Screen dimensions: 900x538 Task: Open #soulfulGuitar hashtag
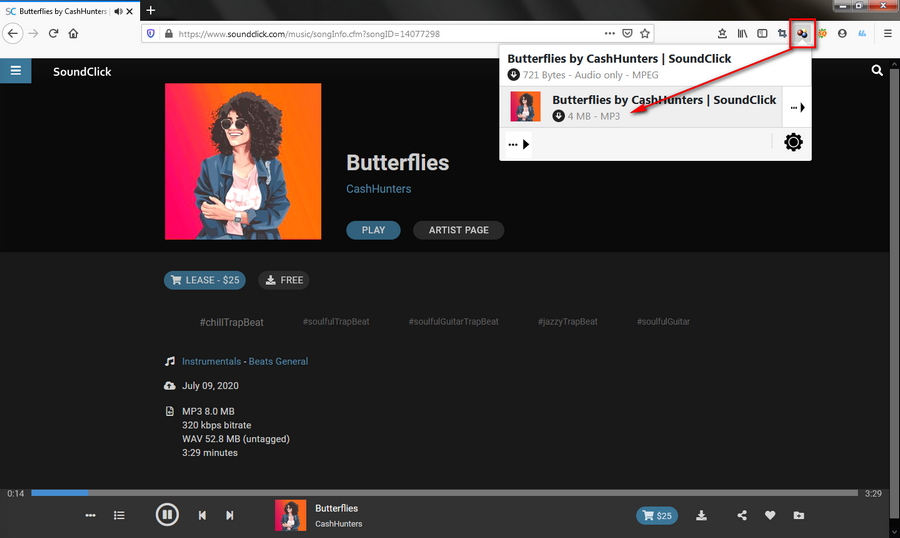(x=664, y=322)
